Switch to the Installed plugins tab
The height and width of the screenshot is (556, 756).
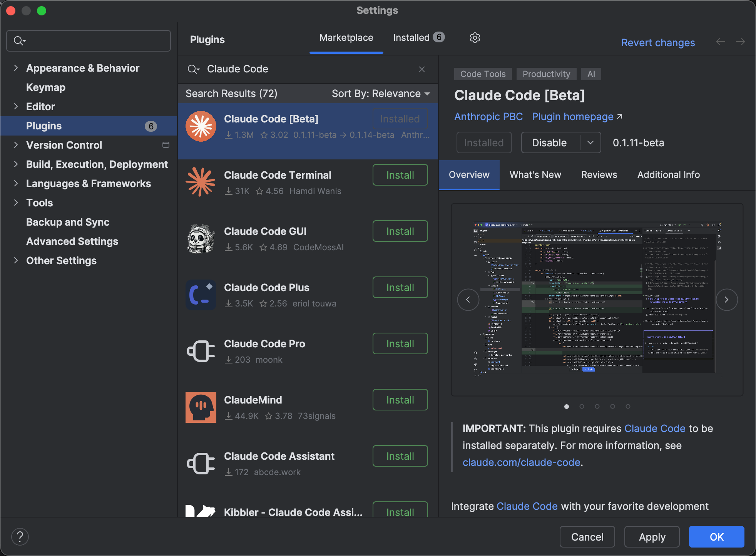(418, 38)
